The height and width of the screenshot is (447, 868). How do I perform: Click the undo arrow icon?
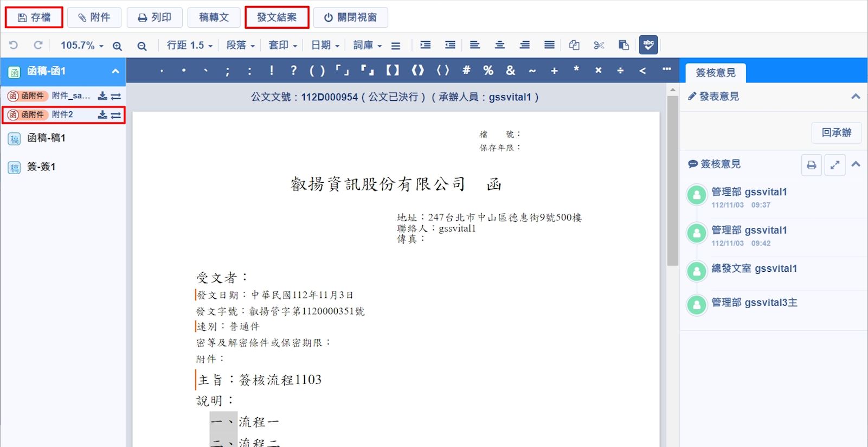pos(14,46)
